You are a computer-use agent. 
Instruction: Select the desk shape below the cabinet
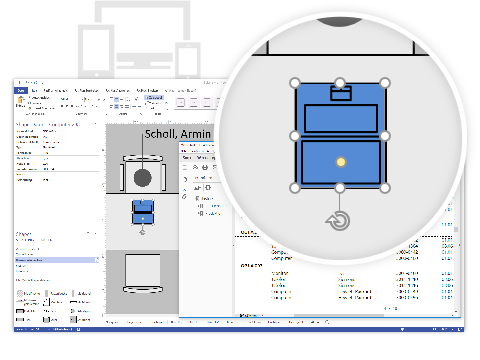pos(143,273)
